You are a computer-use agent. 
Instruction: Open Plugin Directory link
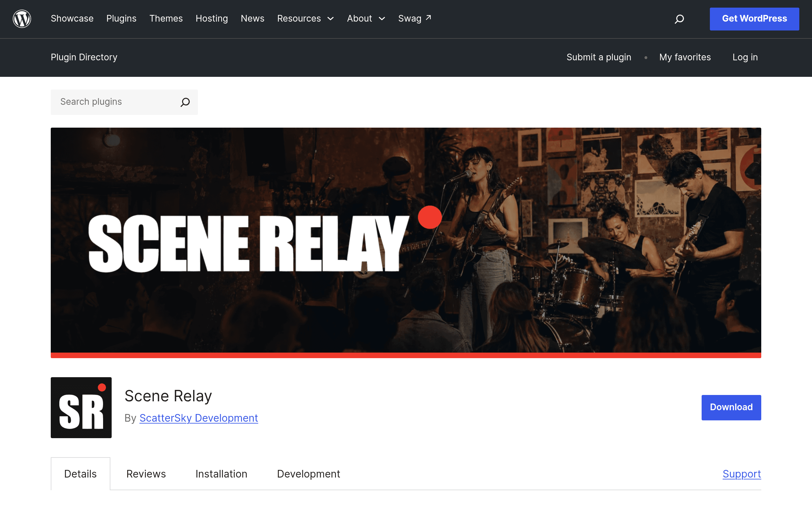(x=84, y=57)
